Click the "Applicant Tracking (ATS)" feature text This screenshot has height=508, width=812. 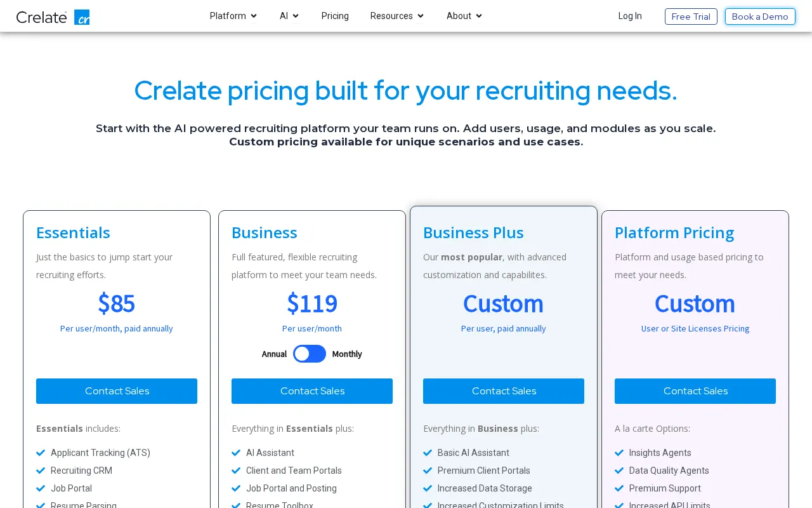(x=100, y=453)
